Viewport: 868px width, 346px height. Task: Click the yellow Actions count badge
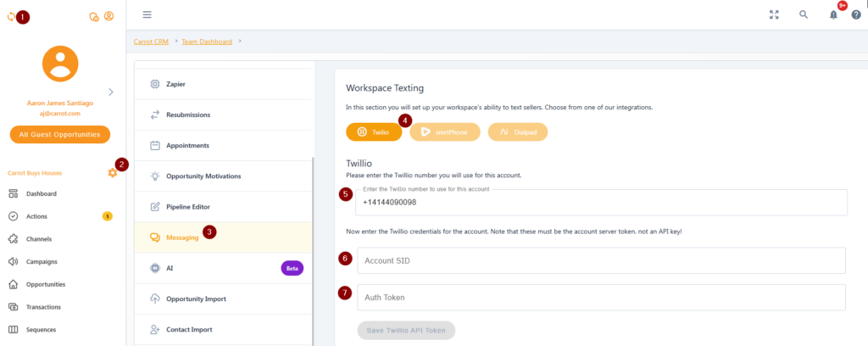tap(108, 216)
